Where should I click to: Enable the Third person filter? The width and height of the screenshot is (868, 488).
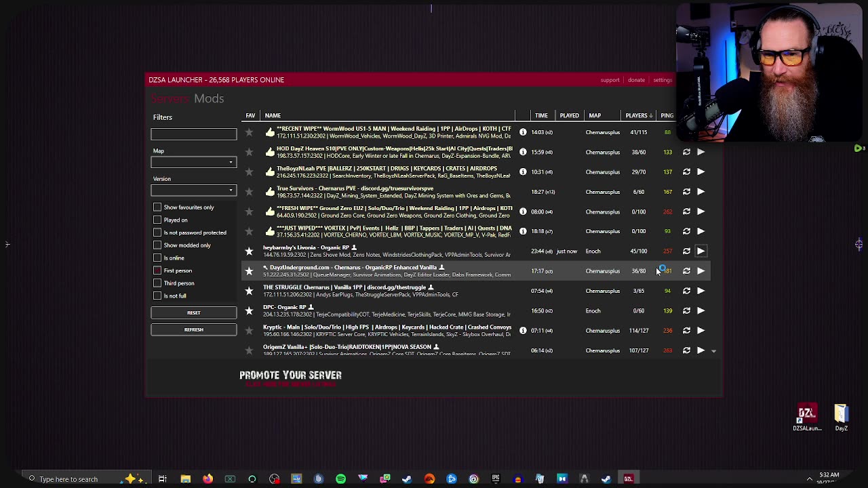coord(157,283)
